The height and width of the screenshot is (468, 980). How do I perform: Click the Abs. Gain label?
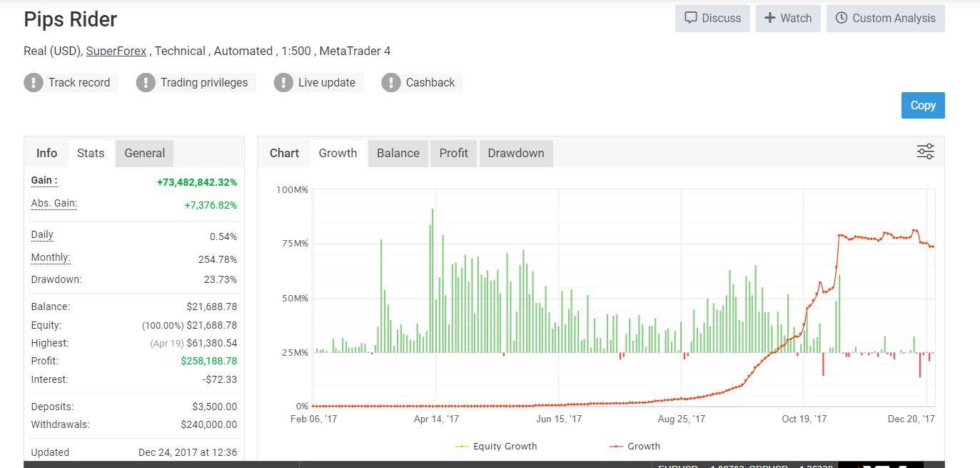(54, 204)
